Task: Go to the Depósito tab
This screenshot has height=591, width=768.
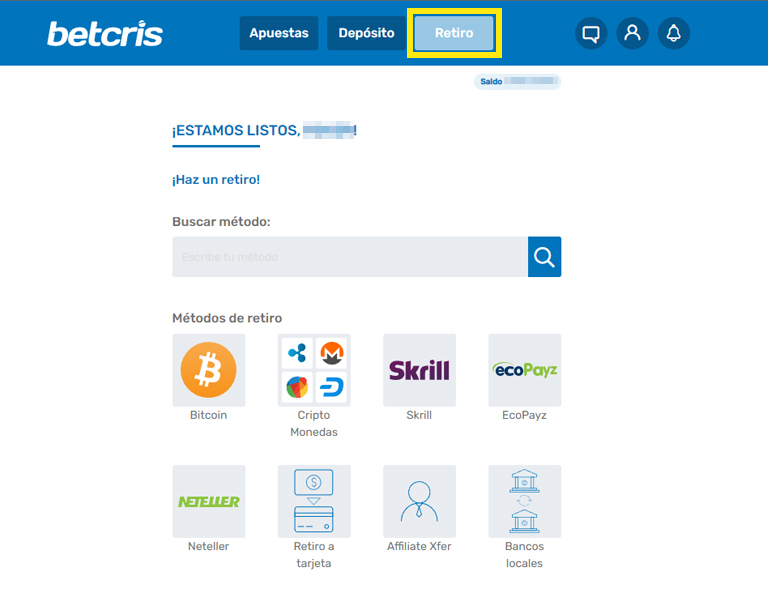Action: click(x=366, y=33)
